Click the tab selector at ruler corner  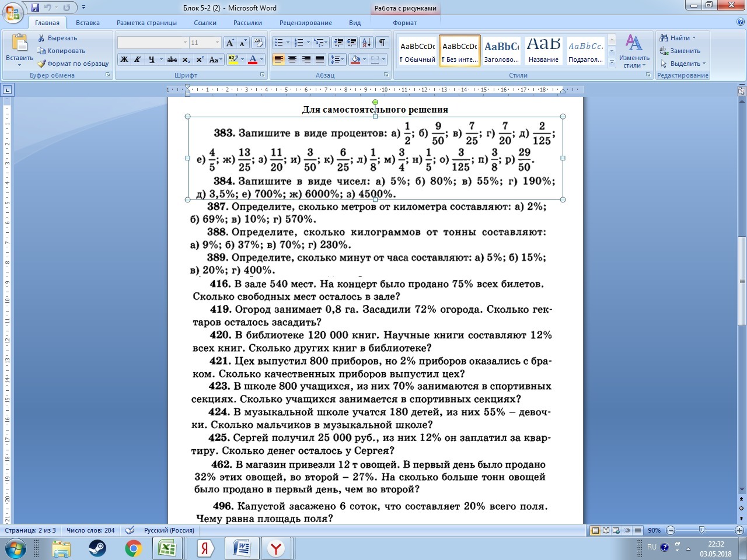point(8,90)
